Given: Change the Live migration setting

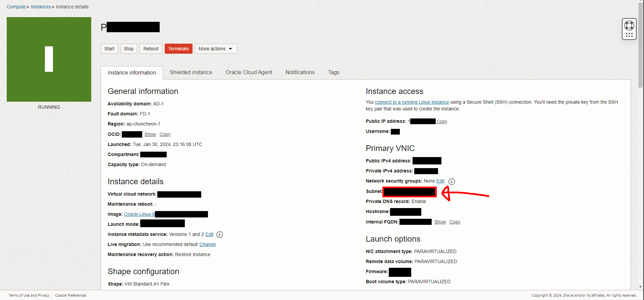Looking at the screenshot, I should 208,244.
